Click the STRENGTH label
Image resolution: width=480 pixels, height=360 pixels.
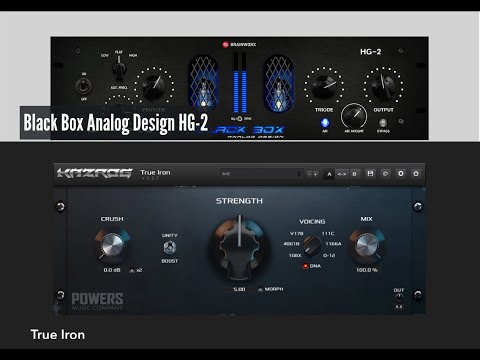[x=239, y=201]
